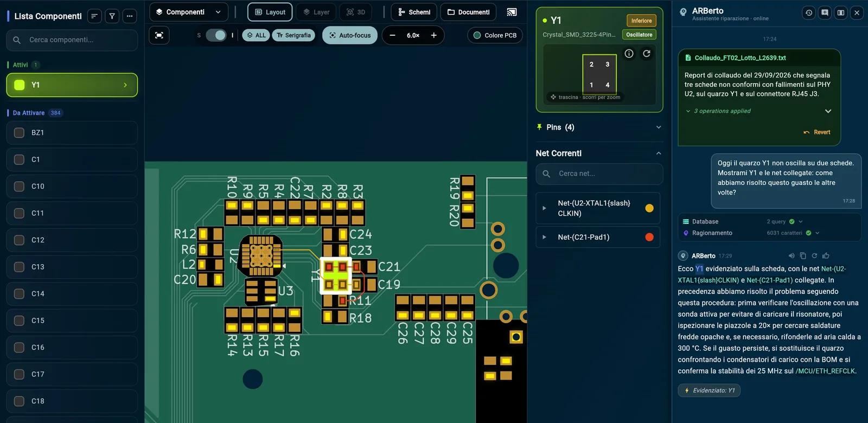Give the ARBerto reply a thumbs up
The image size is (868, 423).
[826, 255]
